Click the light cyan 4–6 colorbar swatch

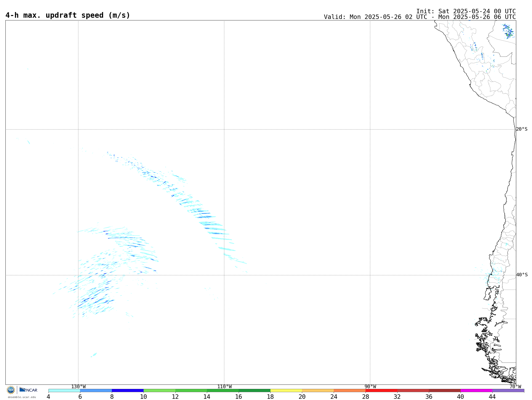(x=64, y=391)
